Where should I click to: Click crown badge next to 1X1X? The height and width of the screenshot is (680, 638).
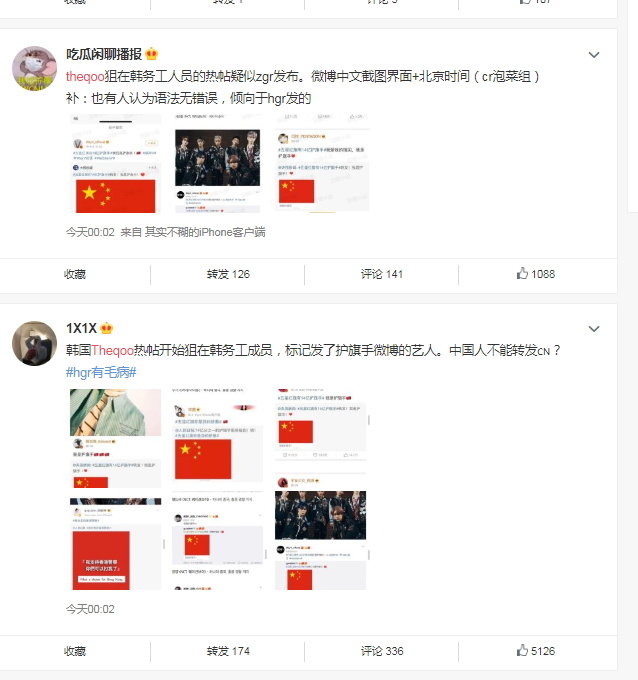[107, 328]
